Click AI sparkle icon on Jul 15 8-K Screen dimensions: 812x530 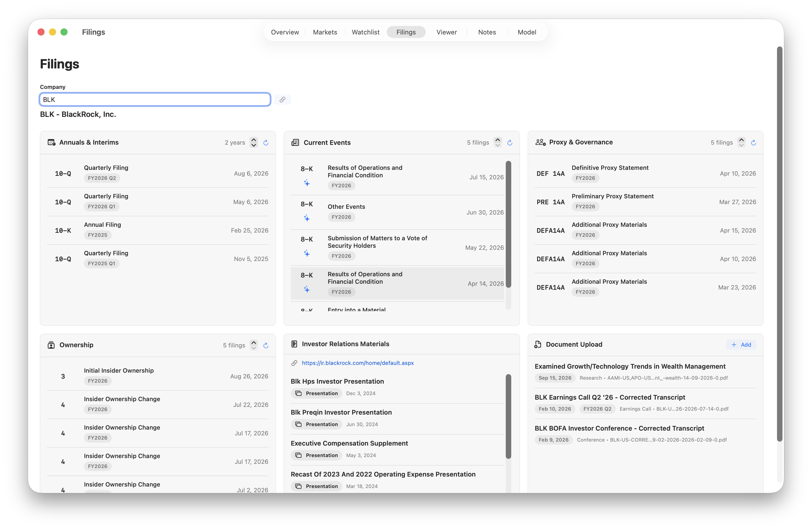[307, 183]
